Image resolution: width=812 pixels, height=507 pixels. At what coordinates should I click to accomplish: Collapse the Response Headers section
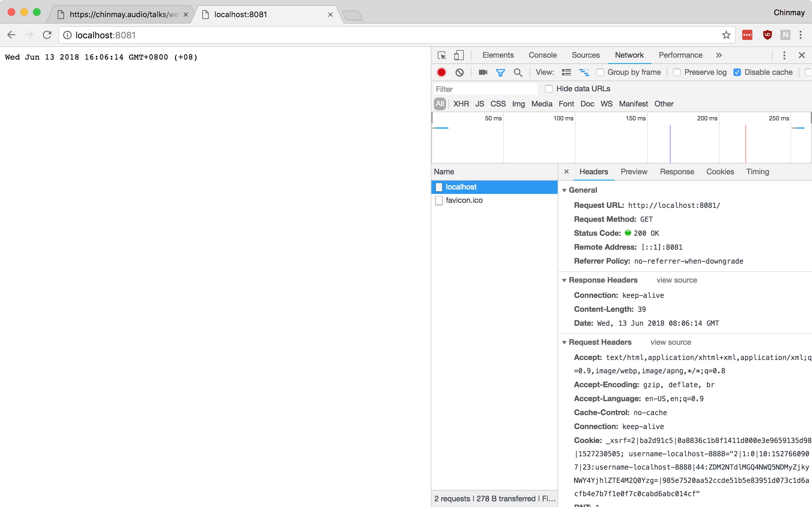pyautogui.click(x=564, y=280)
